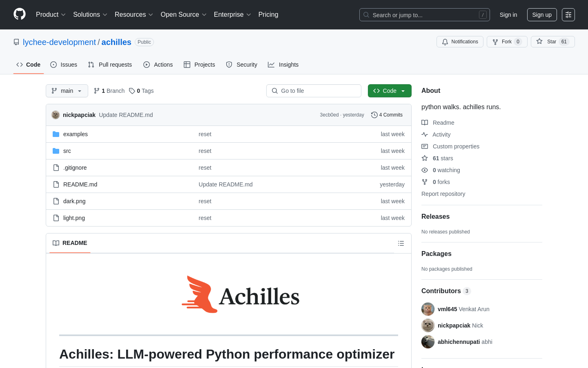The width and height of the screenshot is (588, 368).
Task: Open the GitHub home logo
Action: pyautogui.click(x=20, y=14)
